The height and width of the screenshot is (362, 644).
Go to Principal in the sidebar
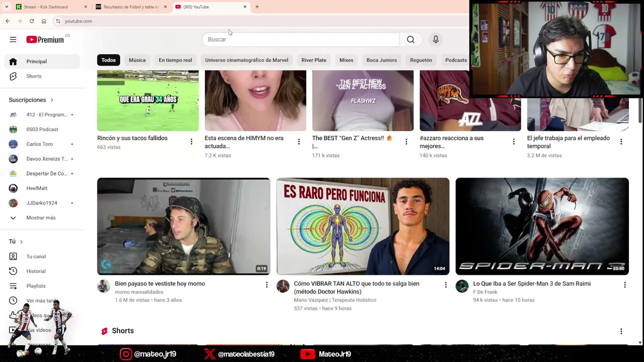click(43, 61)
